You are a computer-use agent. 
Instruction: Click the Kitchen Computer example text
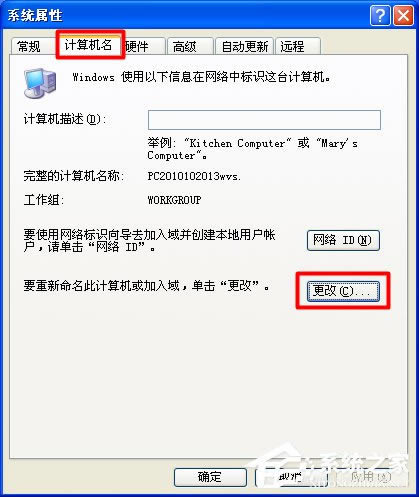(x=237, y=143)
